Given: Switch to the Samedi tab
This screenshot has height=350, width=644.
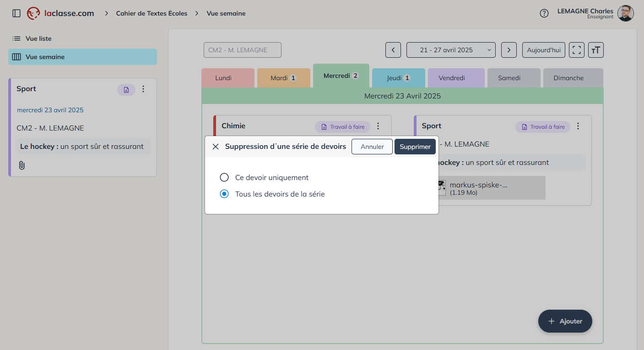Looking at the screenshot, I should tap(514, 78).
